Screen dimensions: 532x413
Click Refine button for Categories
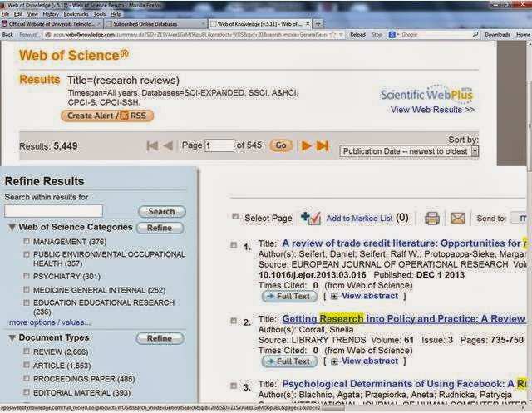click(160, 228)
